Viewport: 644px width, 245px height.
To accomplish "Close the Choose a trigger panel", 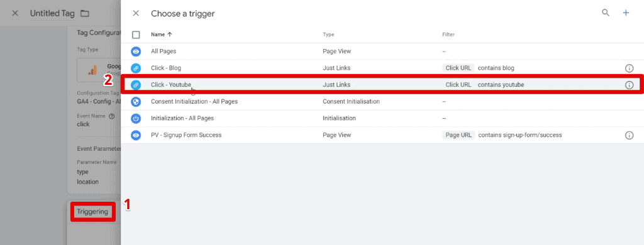I will click(x=136, y=13).
